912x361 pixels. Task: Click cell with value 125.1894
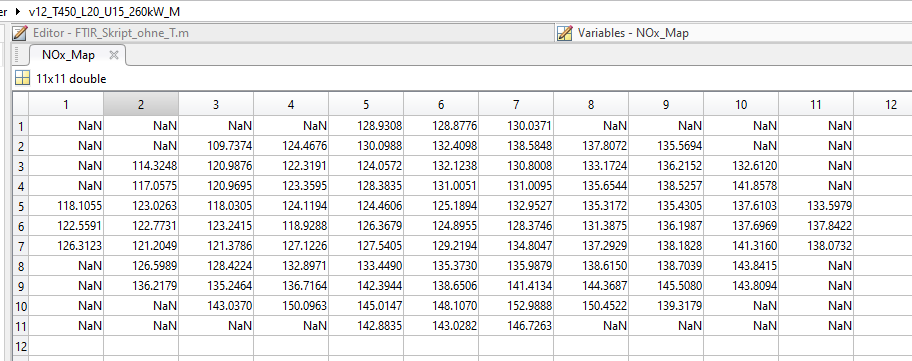point(441,206)
